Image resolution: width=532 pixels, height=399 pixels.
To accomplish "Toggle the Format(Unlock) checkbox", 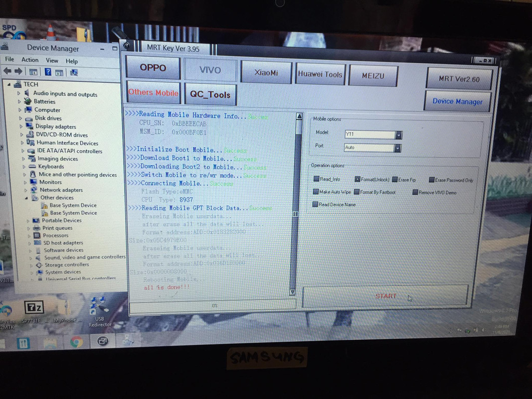I will [x=357, y=179].
